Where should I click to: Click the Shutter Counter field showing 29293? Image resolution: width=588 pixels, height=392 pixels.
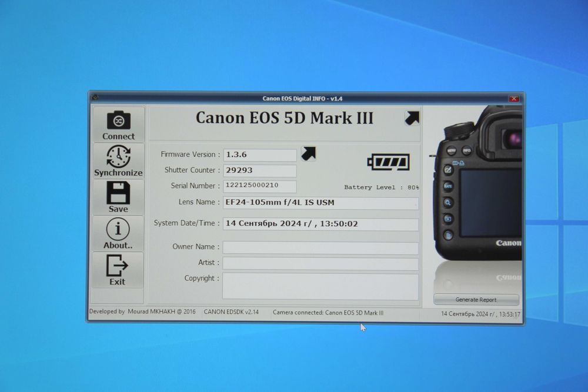click(x=260, y=170)
